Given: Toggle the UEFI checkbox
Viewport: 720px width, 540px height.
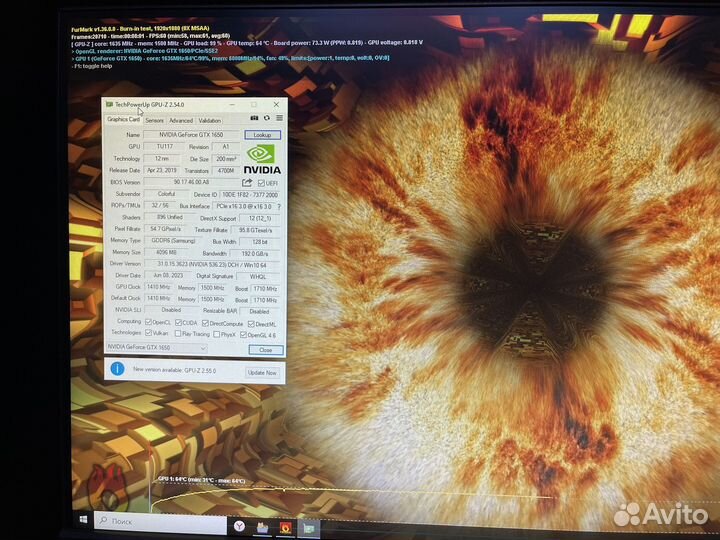Looking at the screenshot, I should tap(261, 183).
